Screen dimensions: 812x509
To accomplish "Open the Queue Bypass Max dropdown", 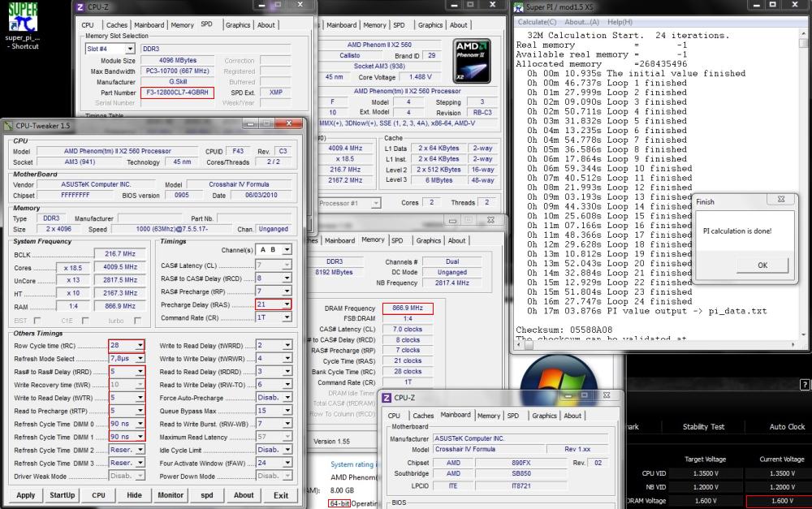I will click(x=287, y=411).
